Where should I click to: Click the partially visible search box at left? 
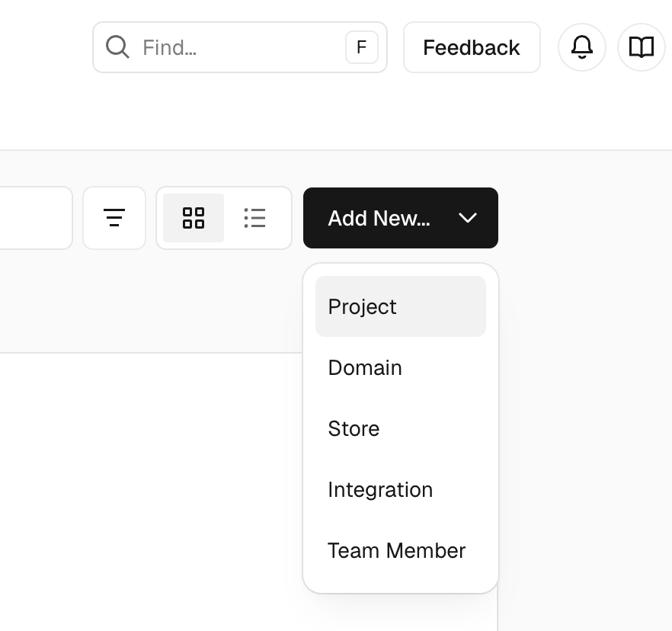point(34,218)
